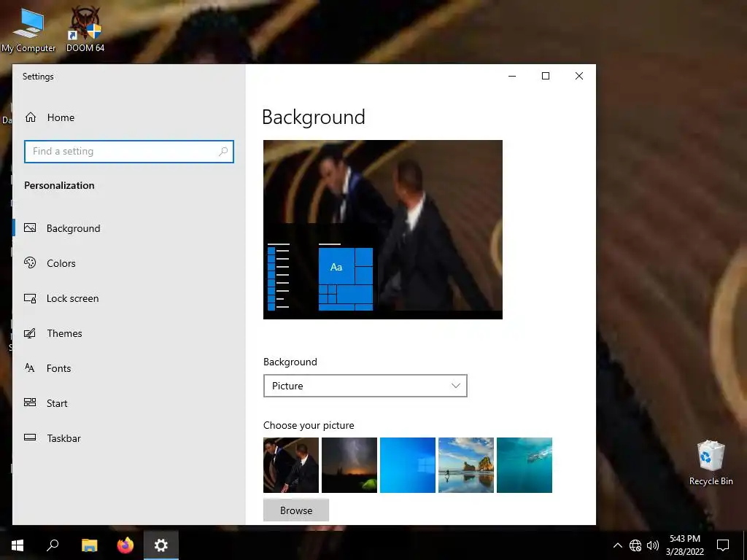
Task: Launch Firefox from the taskbar
Action: (x=125, y=545)
